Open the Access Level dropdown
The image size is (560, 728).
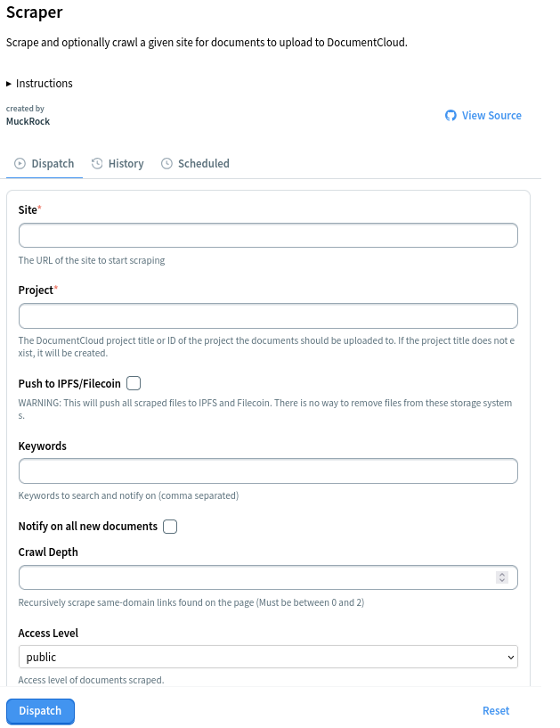(268, 657)
